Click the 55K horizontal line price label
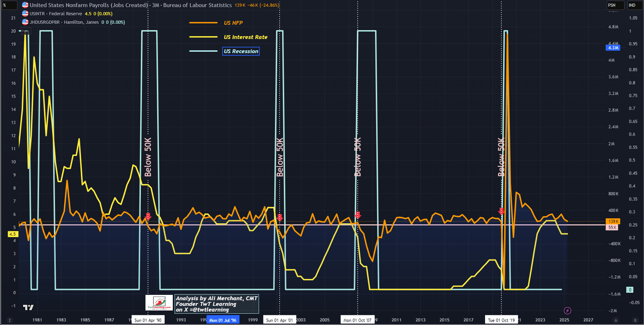The height and width of the screenshot is (325, 644). coord(613,227)
